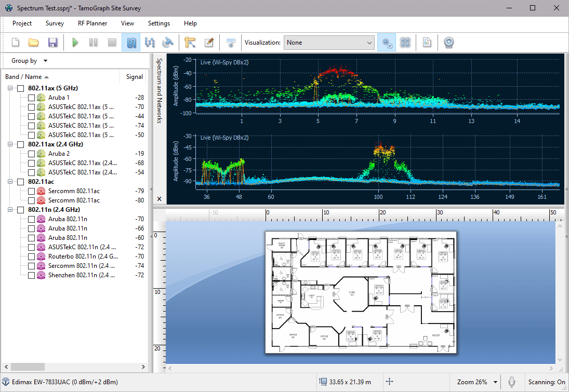Click the notepad-and-pencil edit icon

[x=209, y=43]
